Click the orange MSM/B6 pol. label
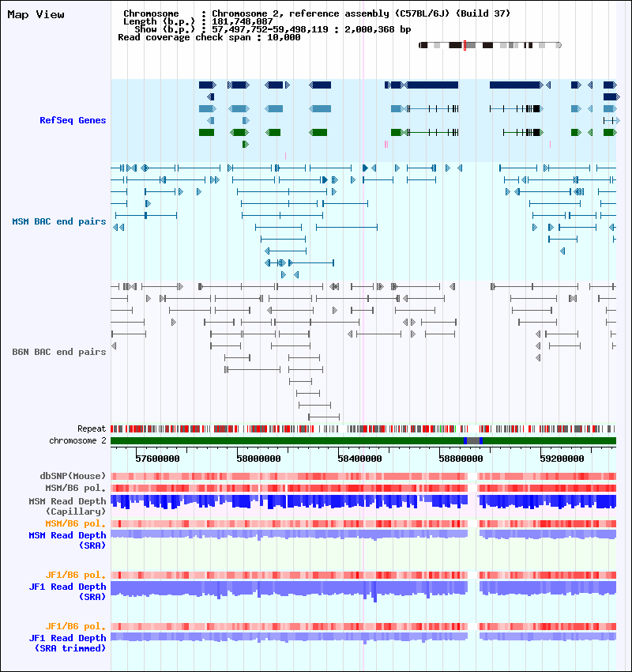The image size is (632, 672). click(x=75, y=523)
